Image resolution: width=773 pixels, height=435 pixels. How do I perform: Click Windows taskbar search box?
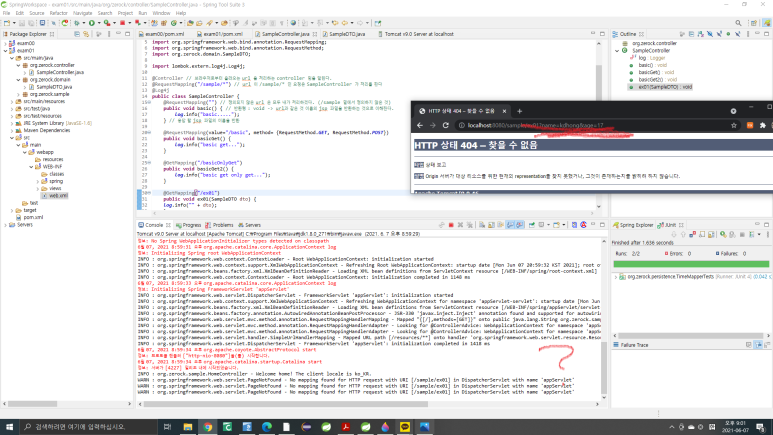pyautogui.click(x=89, y=427)
